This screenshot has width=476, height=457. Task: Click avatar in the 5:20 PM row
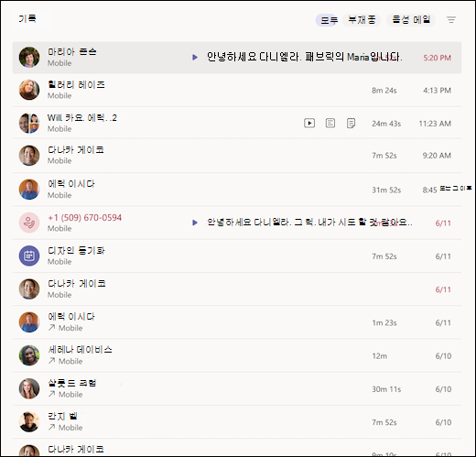(x=29, y=57)
